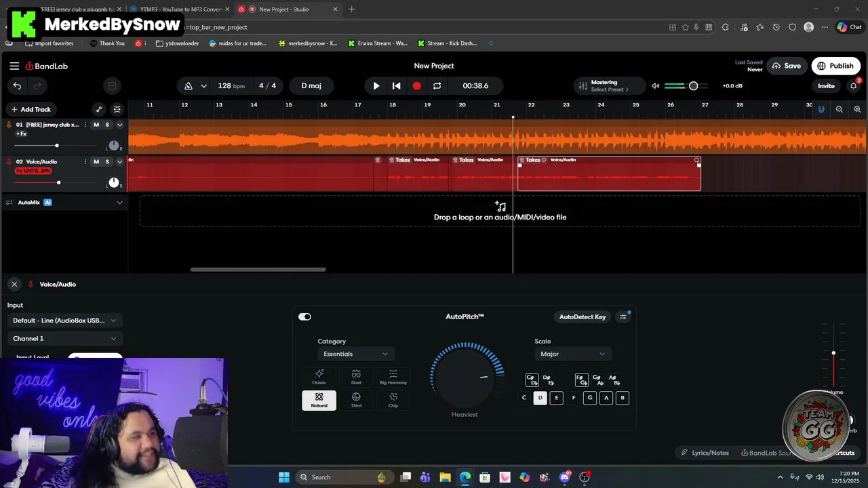Screen dimensions: 868x488
Task: Click the 128 bpm tempo field
Action: 231,86
